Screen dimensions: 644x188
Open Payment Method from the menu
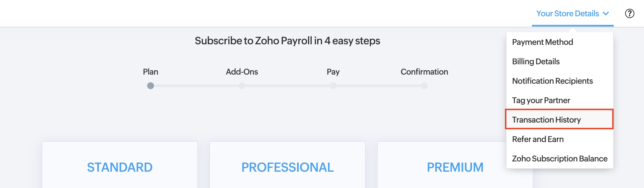tap(542, 42)
